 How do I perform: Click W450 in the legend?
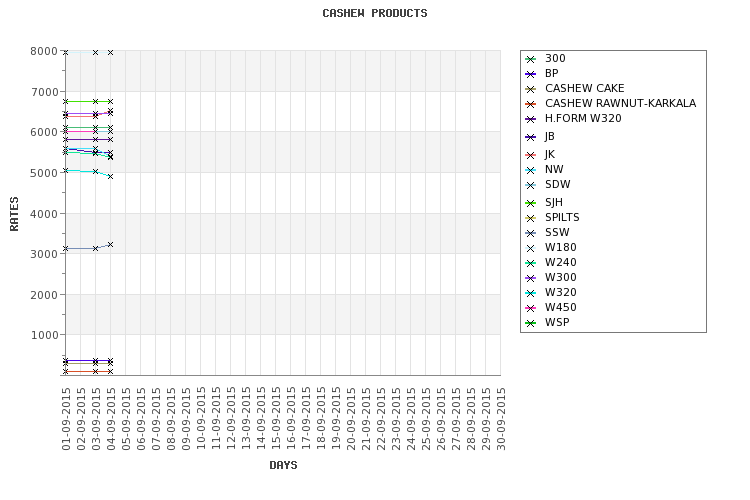click(561, 307)
